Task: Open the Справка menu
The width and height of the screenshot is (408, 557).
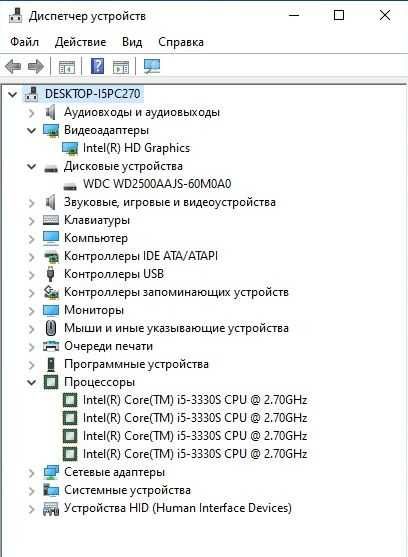Action: [x=181, y=42]
